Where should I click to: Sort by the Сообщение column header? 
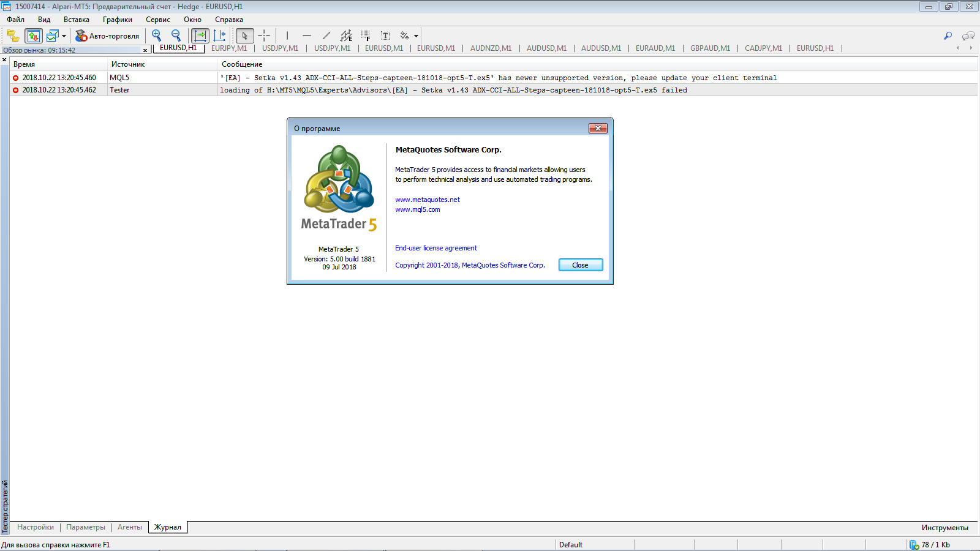coord(598,64)
